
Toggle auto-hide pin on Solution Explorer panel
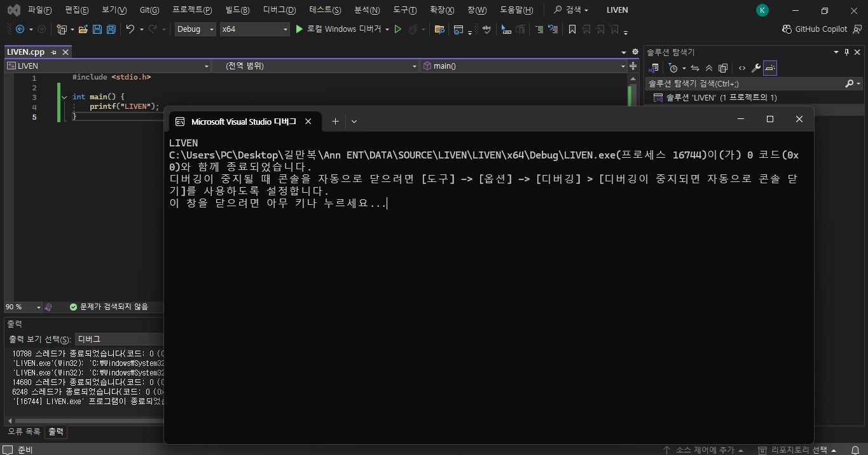pyautogui.click(x=846, y=52)
